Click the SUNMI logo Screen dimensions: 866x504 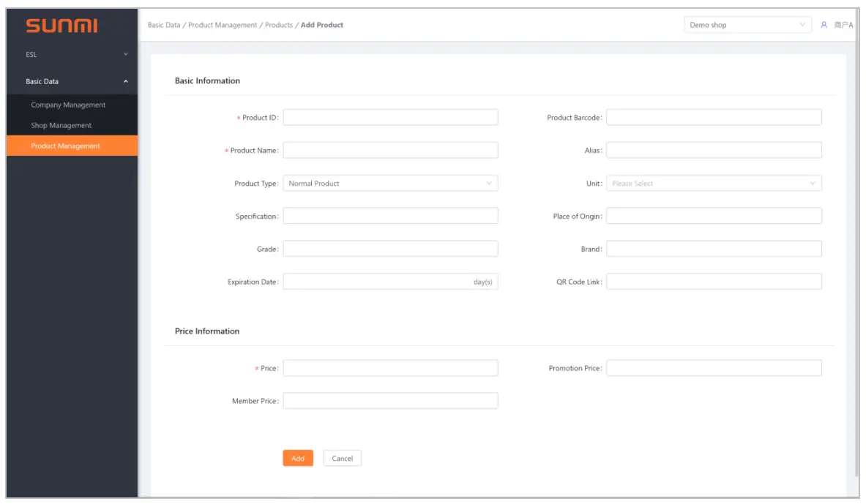tap(61, 26)
